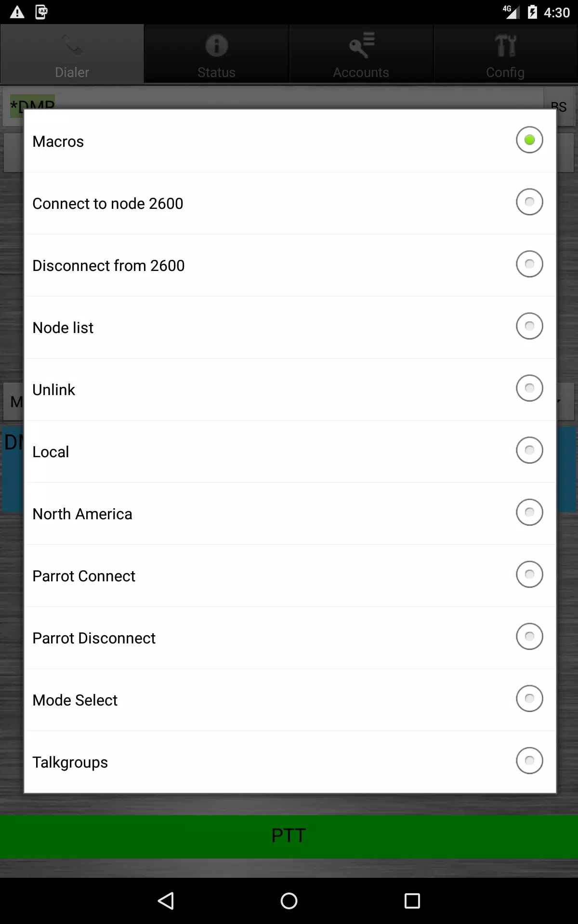
Task: Choose the Disconnect from 2600 radio option
Action: [529, 264]
